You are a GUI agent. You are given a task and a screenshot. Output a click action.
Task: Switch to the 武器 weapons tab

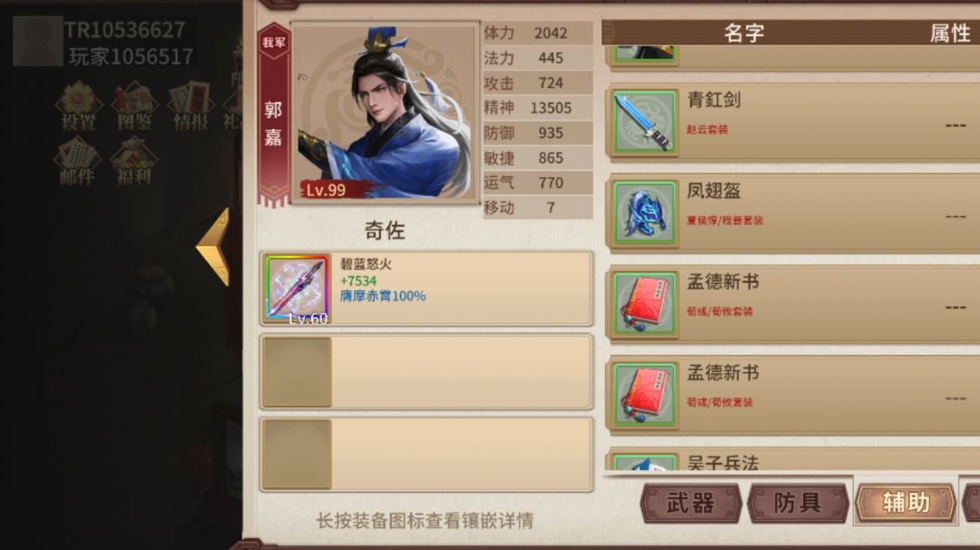coord(691,503)
